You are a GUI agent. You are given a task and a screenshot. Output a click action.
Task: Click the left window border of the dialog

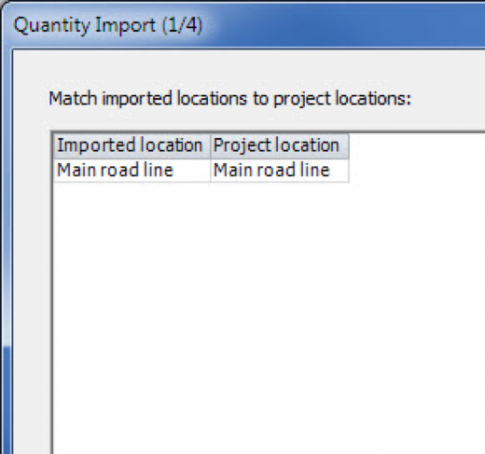5,233
